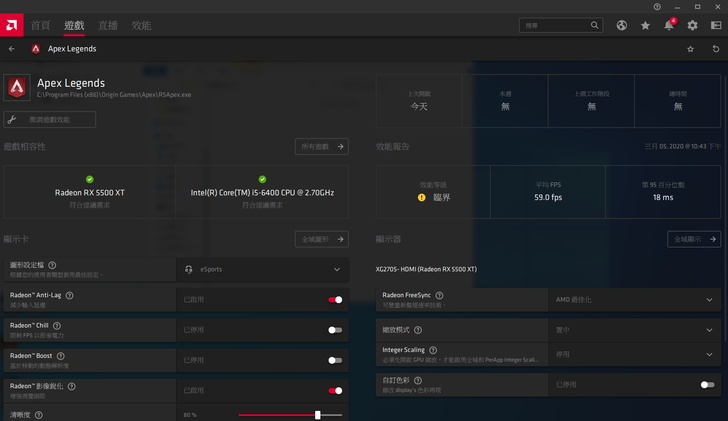The image size is (728, 421).
Task: Click the sidebar panel layout icon
Action: pyautogui.click(x=715, y=25)
